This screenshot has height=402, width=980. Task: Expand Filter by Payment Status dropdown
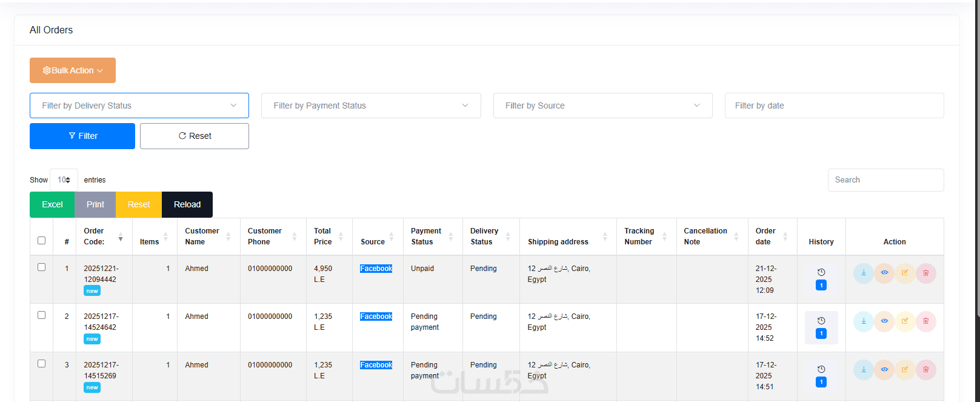(370, 106)
